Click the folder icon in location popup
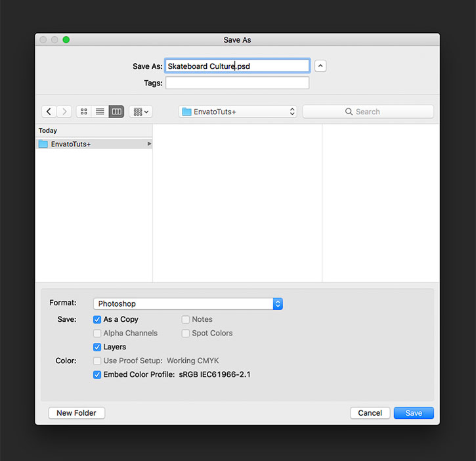The image size is (476, 461). click(186, 112)
